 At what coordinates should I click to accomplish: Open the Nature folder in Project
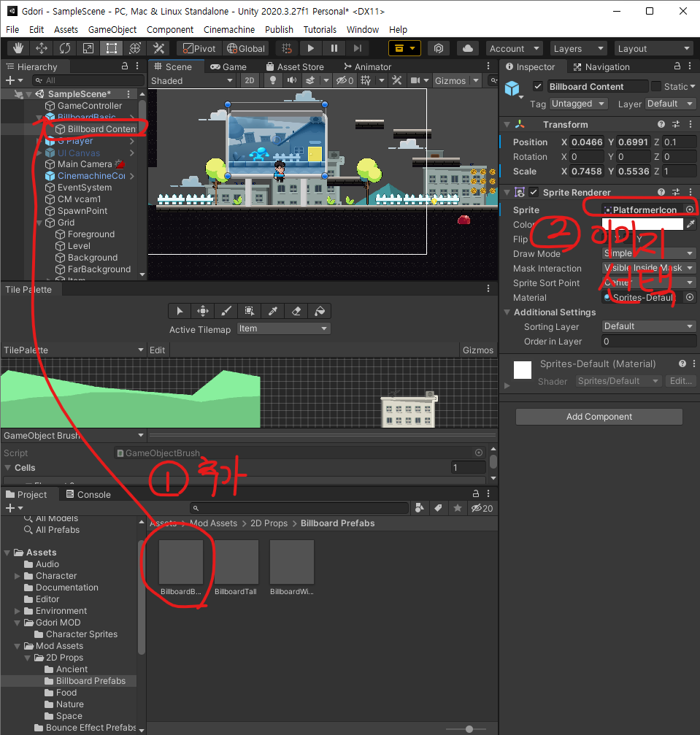click(x=70, y=704)
